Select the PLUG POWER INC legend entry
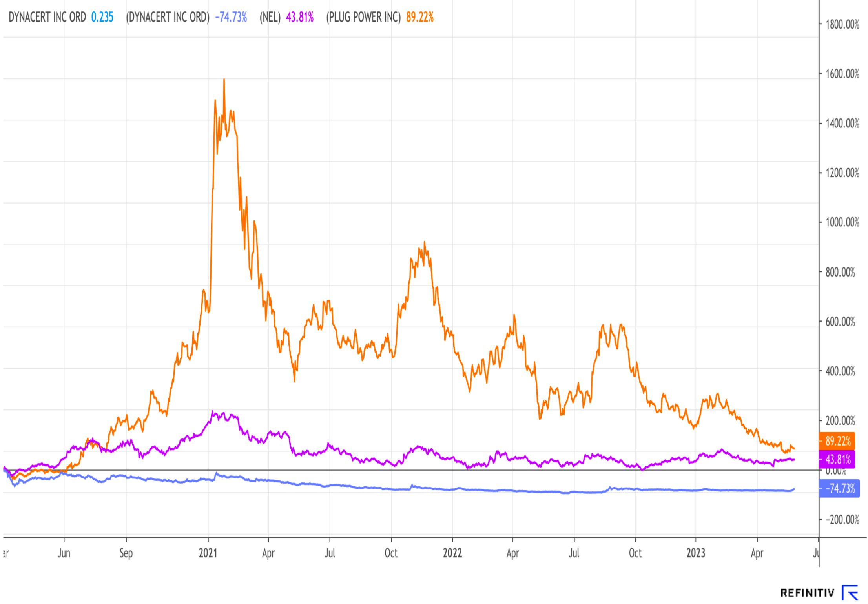Viewport: 868px width, 604px height. [x=380, y=17]
